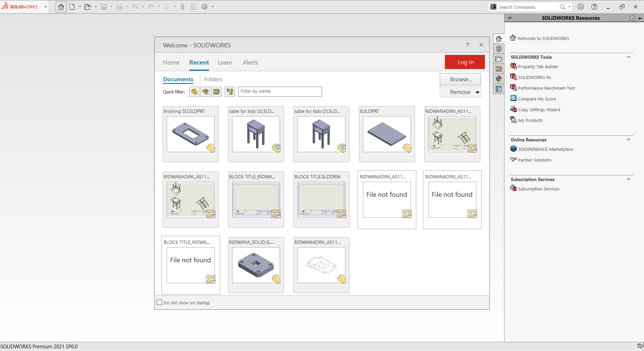Collapse the SOLIDWORKS Tools section
Viewport: 644px width, 351px height.
629,57
